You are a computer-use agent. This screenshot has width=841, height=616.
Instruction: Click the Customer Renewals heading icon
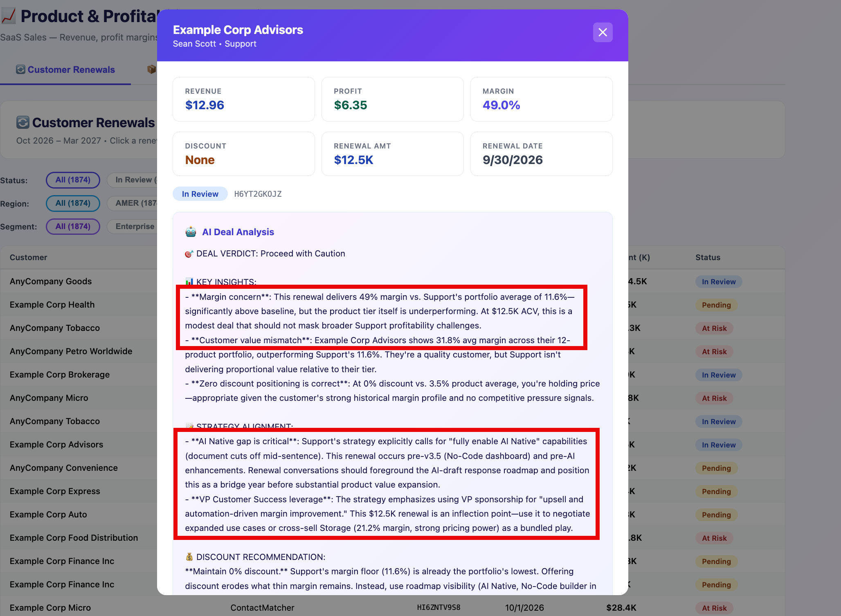[x=23, y=122]
